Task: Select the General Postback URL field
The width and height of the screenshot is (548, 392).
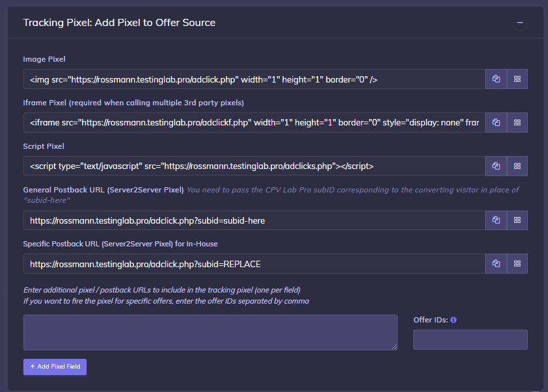Action: [x=254, y=220]
